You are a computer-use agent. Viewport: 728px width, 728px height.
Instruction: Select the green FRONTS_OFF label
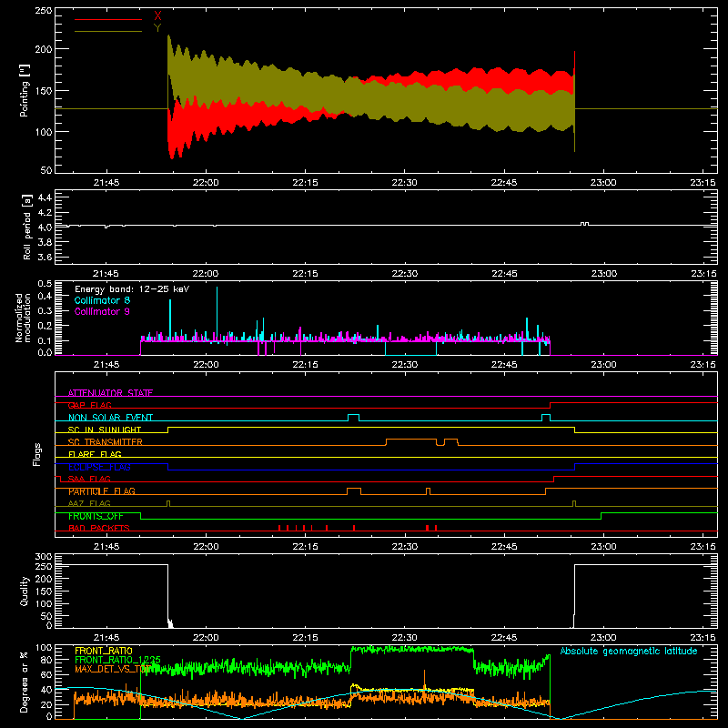tap(96, 516)
